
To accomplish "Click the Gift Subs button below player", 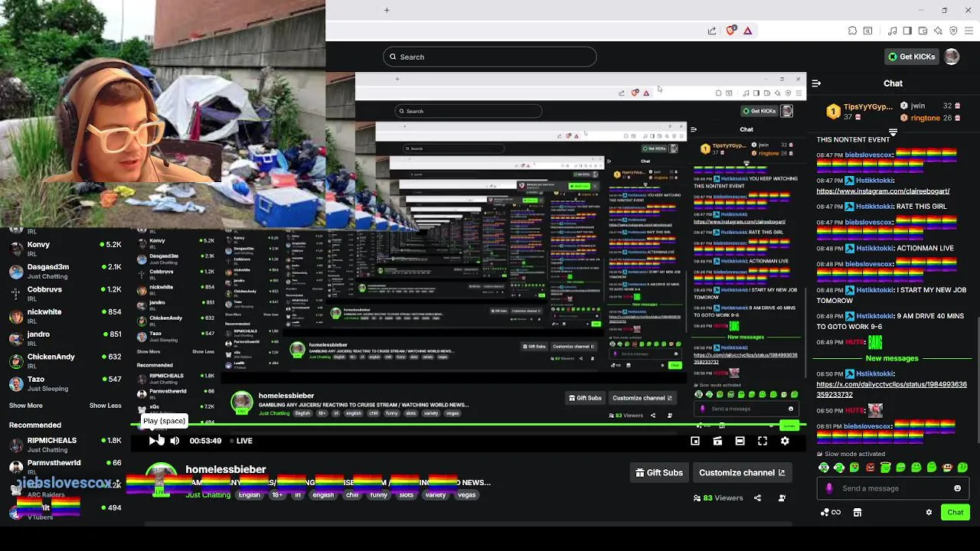I will click(x=659, y=473).
